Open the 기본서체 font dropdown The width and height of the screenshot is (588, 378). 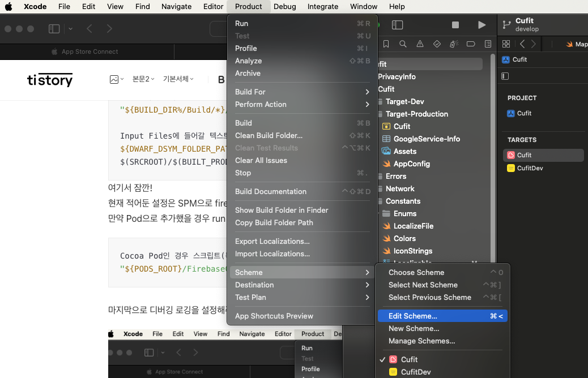click(x=178, y=79)
